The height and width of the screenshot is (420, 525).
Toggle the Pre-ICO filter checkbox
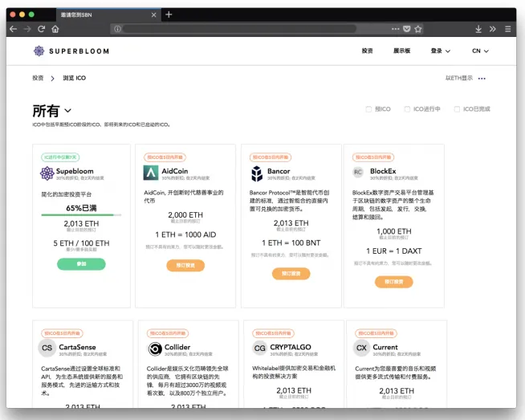(x=368, y=109)
